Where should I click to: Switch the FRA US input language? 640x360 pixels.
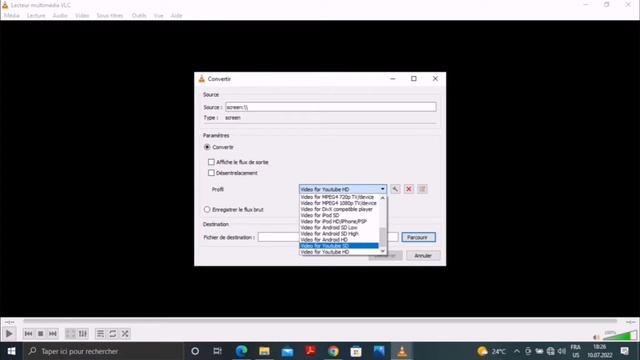coord(576,351)
